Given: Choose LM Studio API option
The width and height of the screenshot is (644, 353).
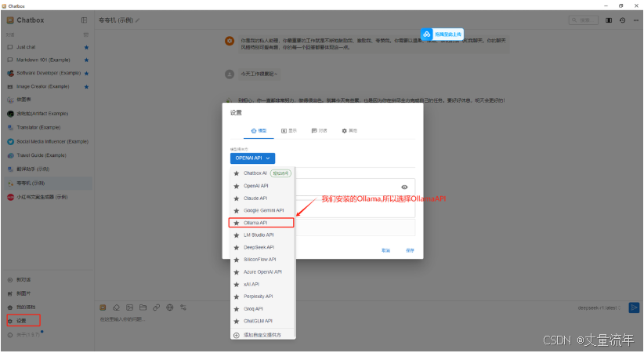Looking at the screenshot, I should tap(262, 235).
